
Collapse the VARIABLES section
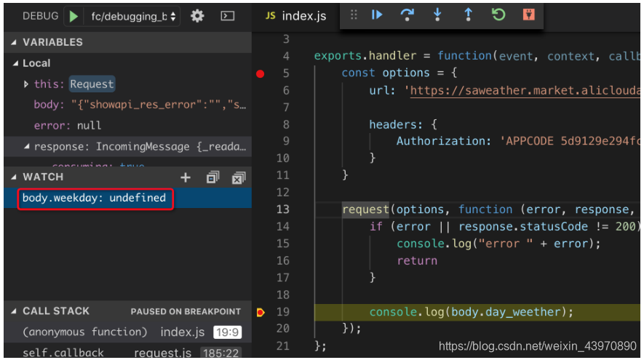tap(14, 42)
